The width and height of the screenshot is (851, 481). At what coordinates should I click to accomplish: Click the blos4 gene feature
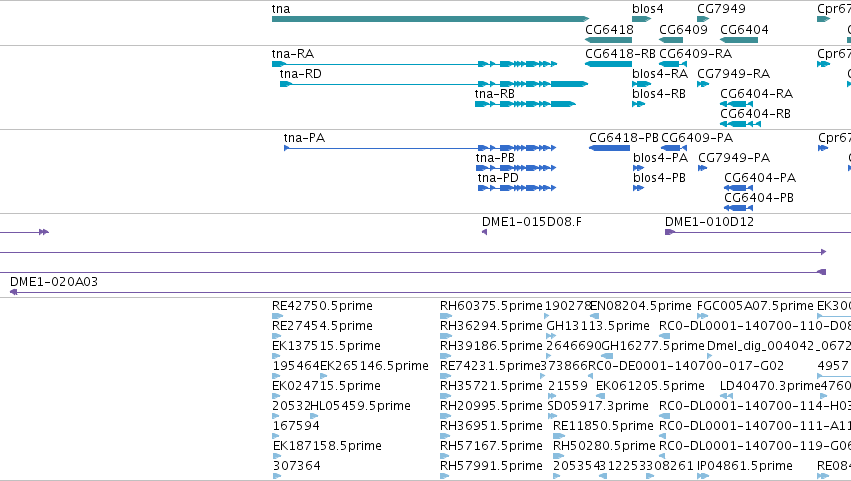coord(642,19)
